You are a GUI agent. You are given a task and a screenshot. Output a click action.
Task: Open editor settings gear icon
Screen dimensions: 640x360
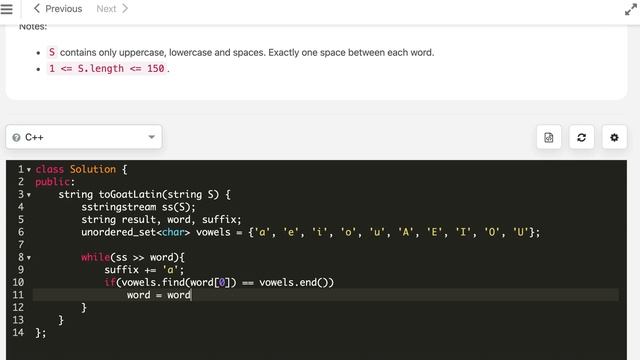pyautogui.click(x=614, y=138)
